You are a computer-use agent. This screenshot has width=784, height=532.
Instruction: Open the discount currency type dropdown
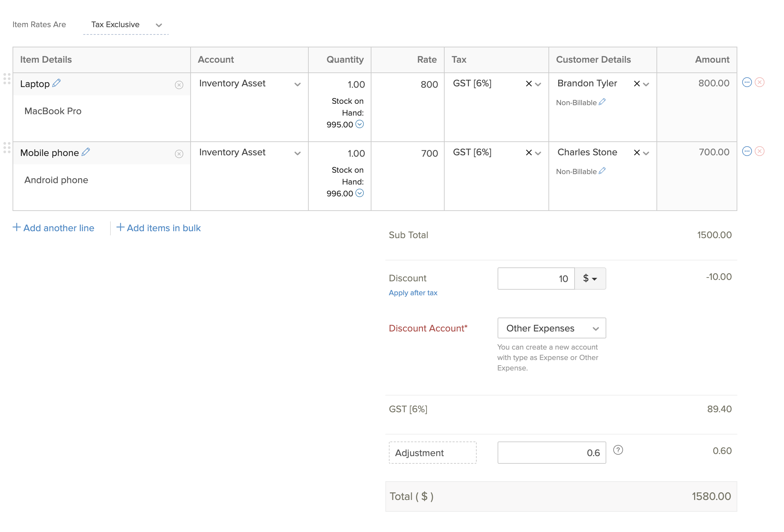[x=590, y=279]
